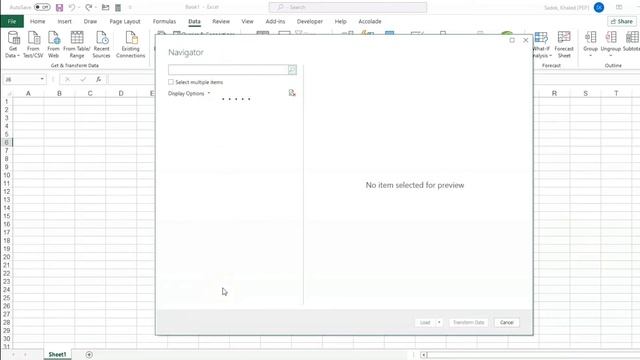The image size is (640, 360).
Task: Switch to the Insert tab
Action: [x=64, y=21]
